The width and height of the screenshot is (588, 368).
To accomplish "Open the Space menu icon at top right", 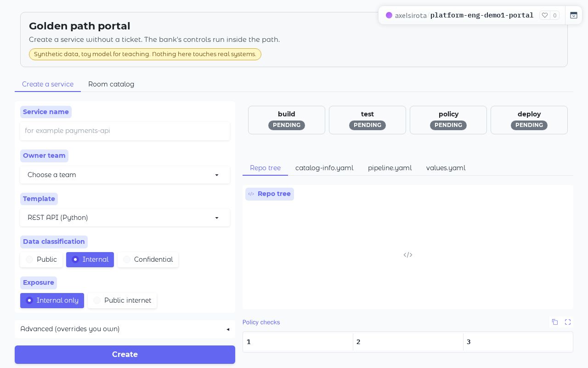I will coord(574,15).
